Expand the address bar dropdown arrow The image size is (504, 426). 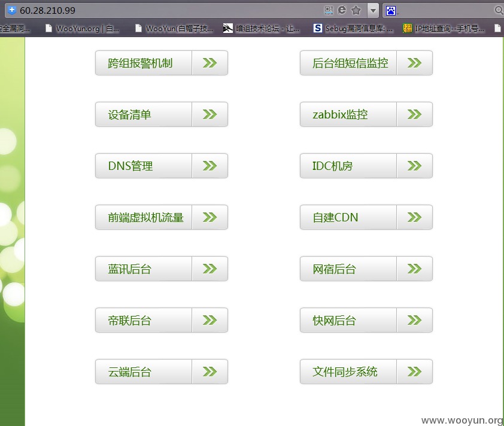coord(373,11)
